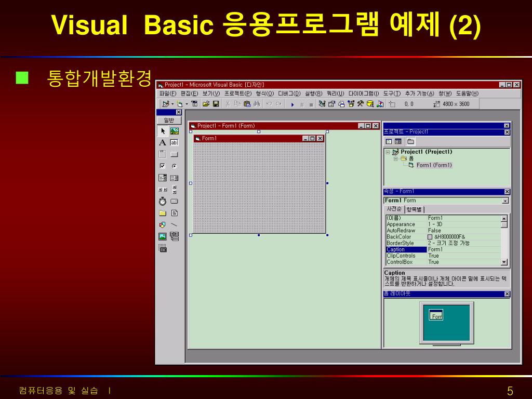
Task: Click the BackColor color swatch value
Action: (430, 237)
